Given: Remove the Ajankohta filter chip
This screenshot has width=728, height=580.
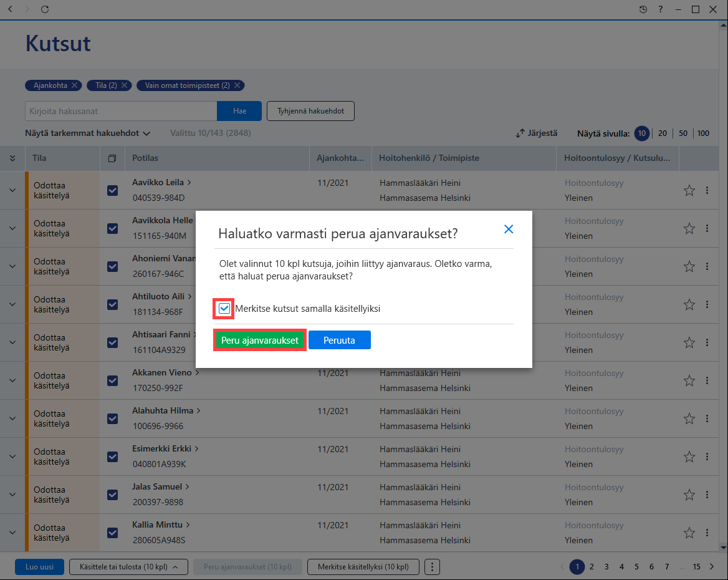Looking at the screenshot, I should 74,85.
